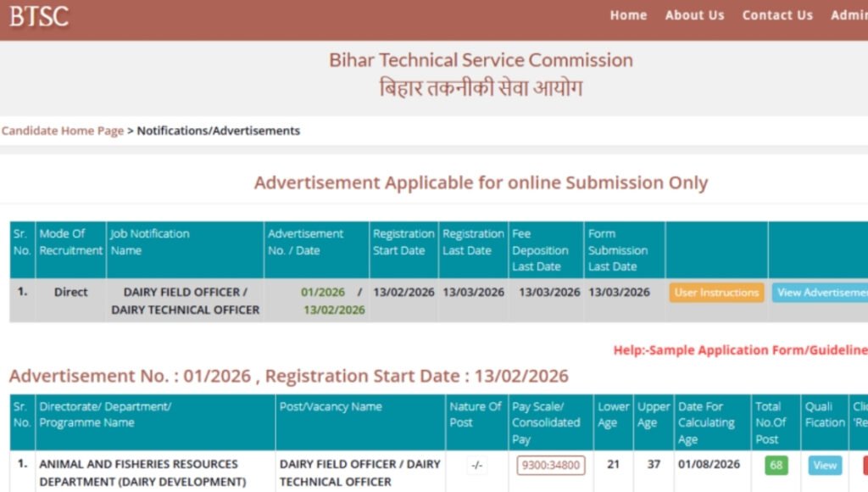Click the BTSC logo
868x492 pixels.
pyautogui.click(x=38, y=16)
